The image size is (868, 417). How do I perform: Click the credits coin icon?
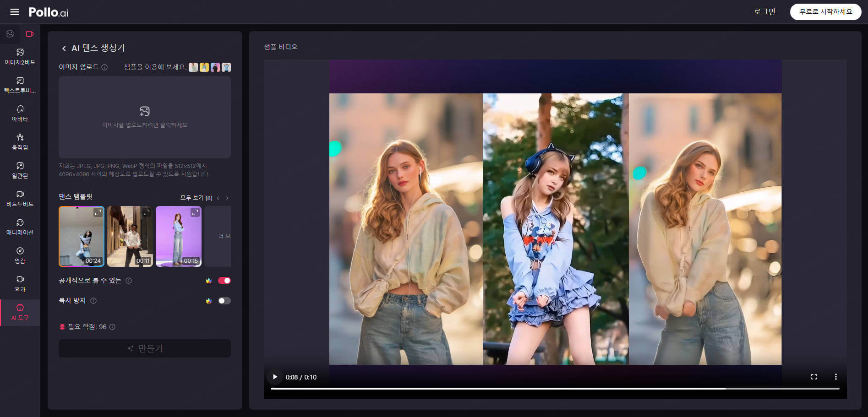62,327
